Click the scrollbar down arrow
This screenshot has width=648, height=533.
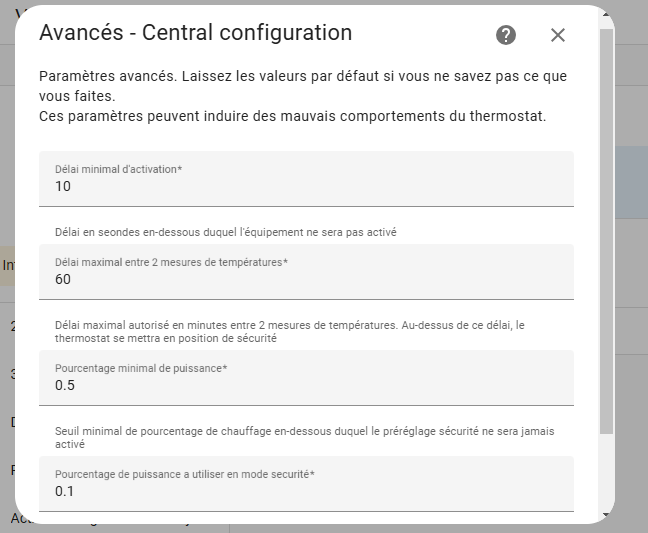point(606,514)
